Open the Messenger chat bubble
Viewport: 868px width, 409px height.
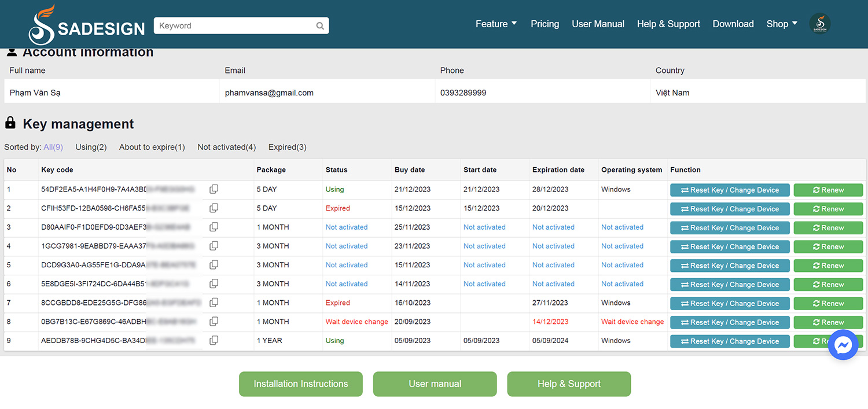(843, 345)
